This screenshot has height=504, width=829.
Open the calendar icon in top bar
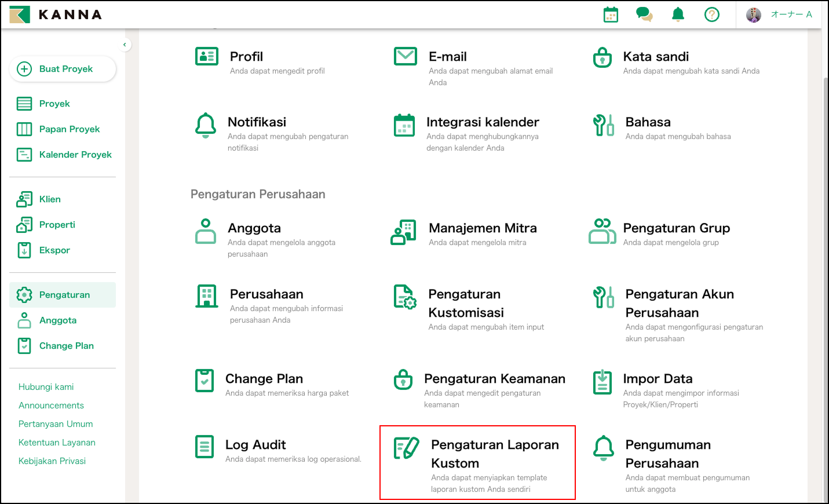pyautogui.click(x=611, y=14)
